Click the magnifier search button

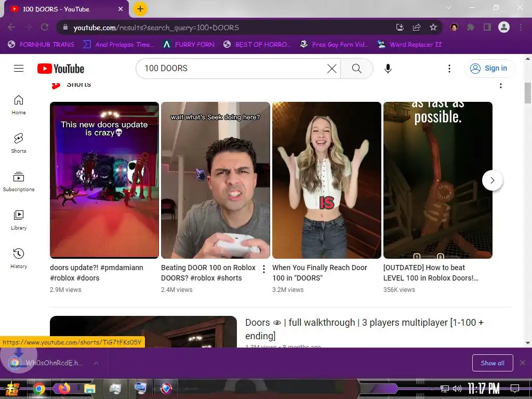tap(356, 69)
